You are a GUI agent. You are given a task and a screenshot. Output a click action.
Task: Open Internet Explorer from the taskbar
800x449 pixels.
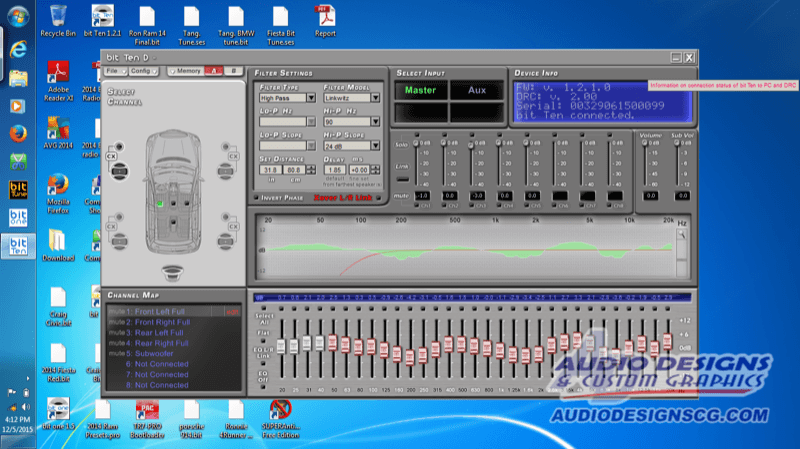[18, 49]
